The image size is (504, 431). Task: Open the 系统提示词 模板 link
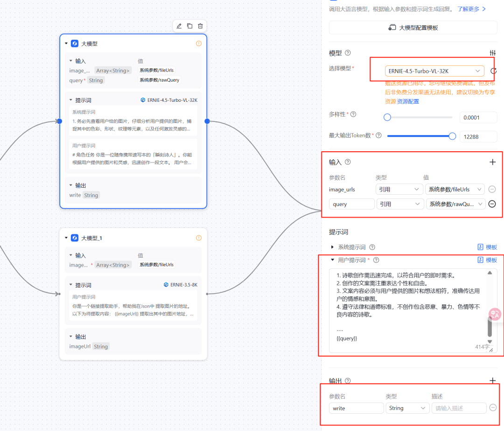[487, 247]
